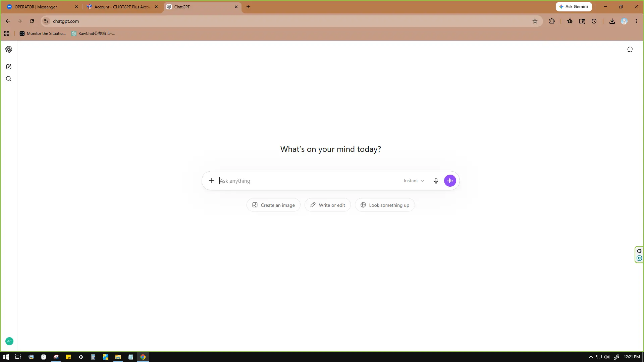Show hidden tray icons chevron

point(591,357)
